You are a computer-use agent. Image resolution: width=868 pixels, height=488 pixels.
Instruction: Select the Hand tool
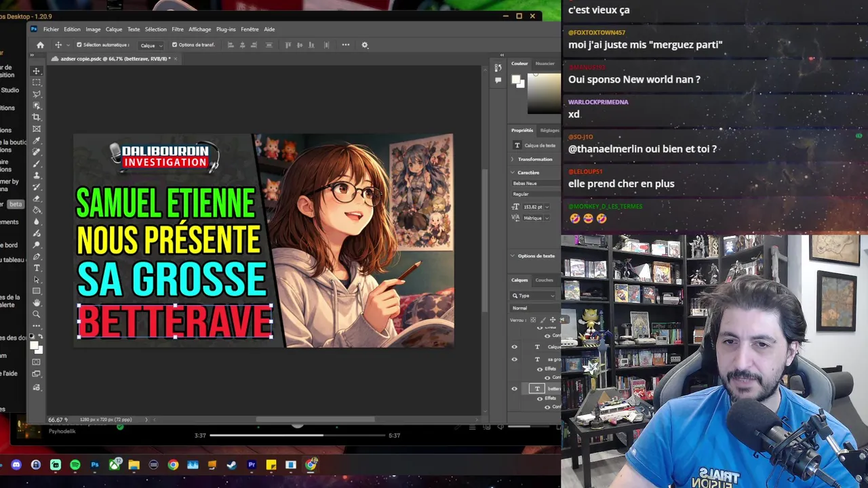[x=37, y=302]
